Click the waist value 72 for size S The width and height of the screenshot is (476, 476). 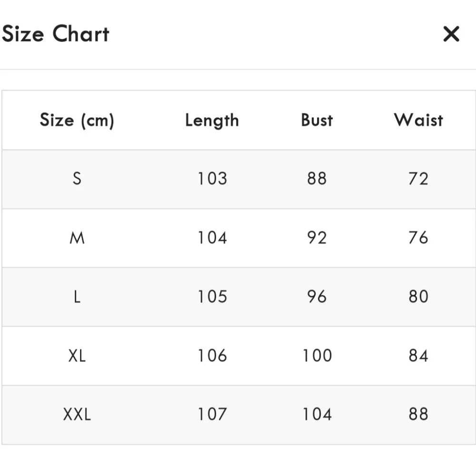418,178
